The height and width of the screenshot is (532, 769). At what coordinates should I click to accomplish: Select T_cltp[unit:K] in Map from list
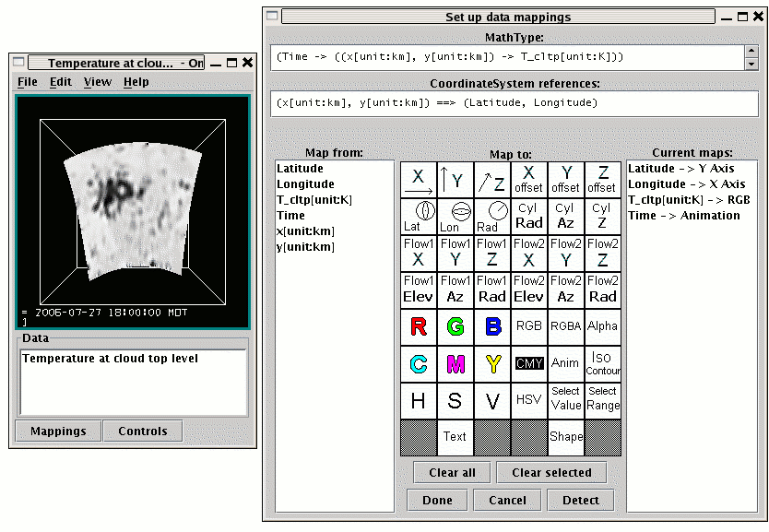[314, 200]
